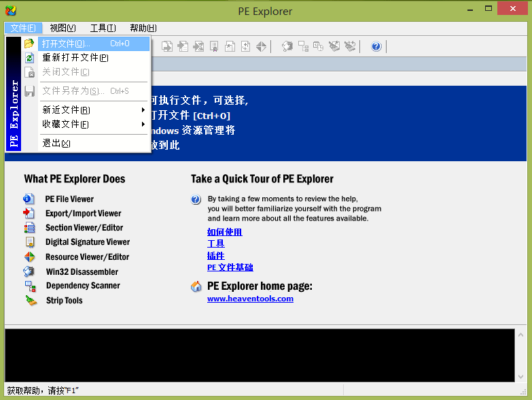The image size is (532, 400).
Task: Open the 帮助(H) menu
Action: coord(143,28)
